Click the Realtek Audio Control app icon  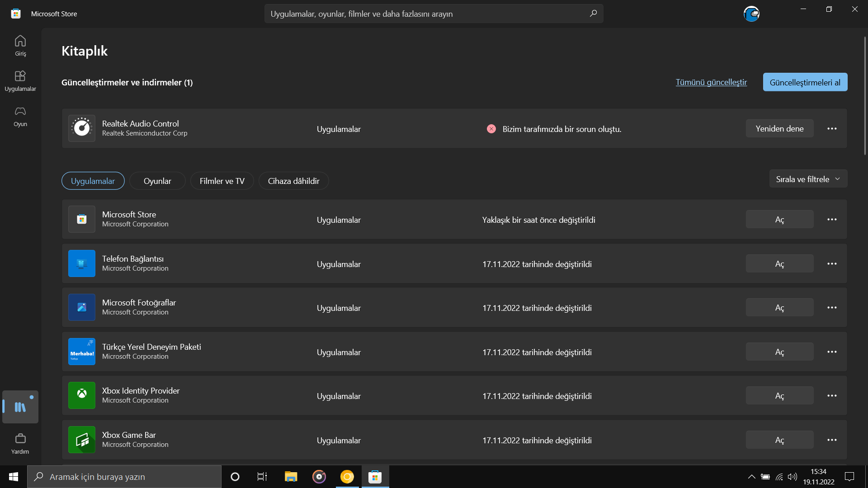(x=82, y=128)
